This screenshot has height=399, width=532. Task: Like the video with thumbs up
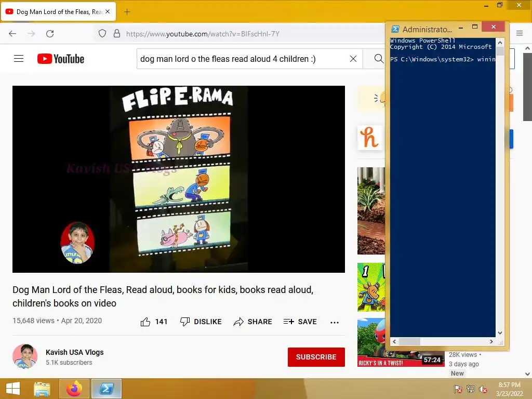[154, 322]
